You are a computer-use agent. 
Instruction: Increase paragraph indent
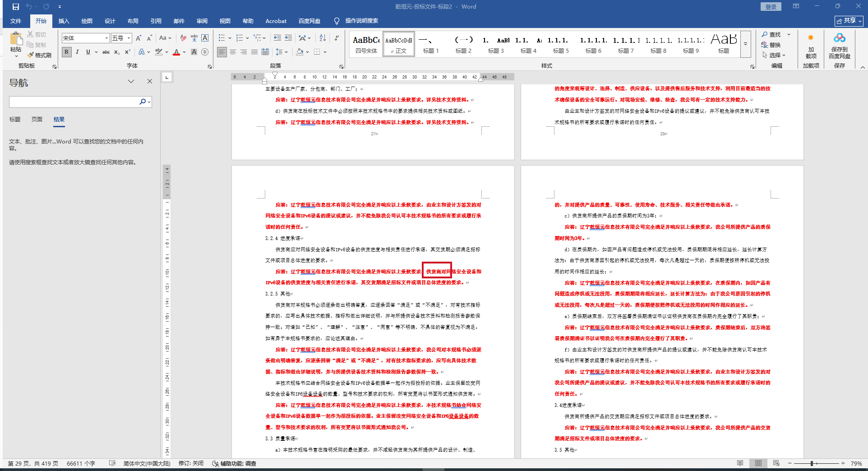click(288, 38)
